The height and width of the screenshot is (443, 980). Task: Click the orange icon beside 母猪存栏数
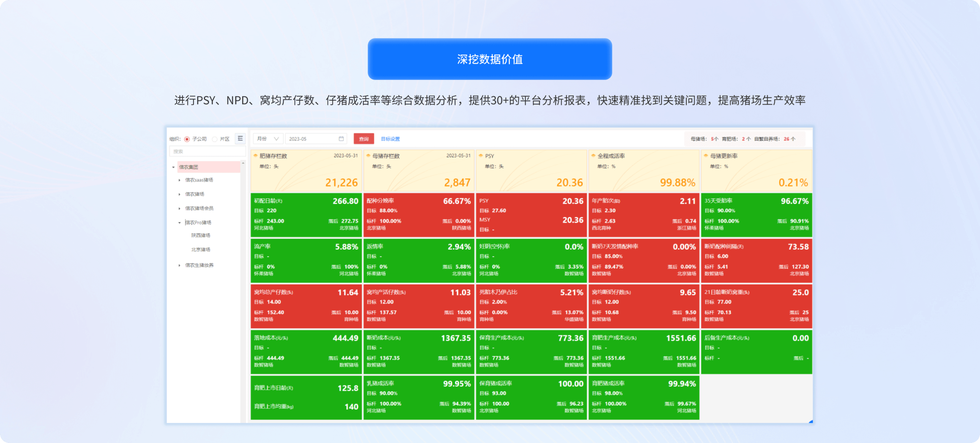368,156
